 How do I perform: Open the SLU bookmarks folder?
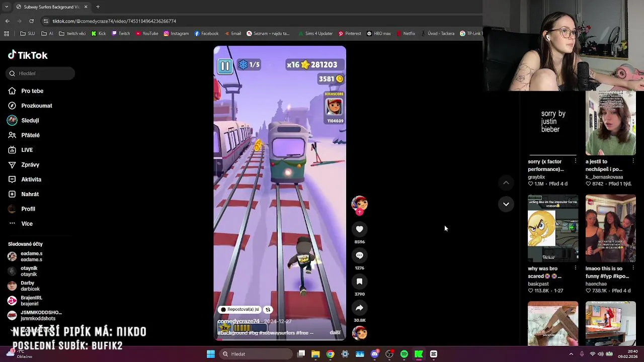[27, 34]
